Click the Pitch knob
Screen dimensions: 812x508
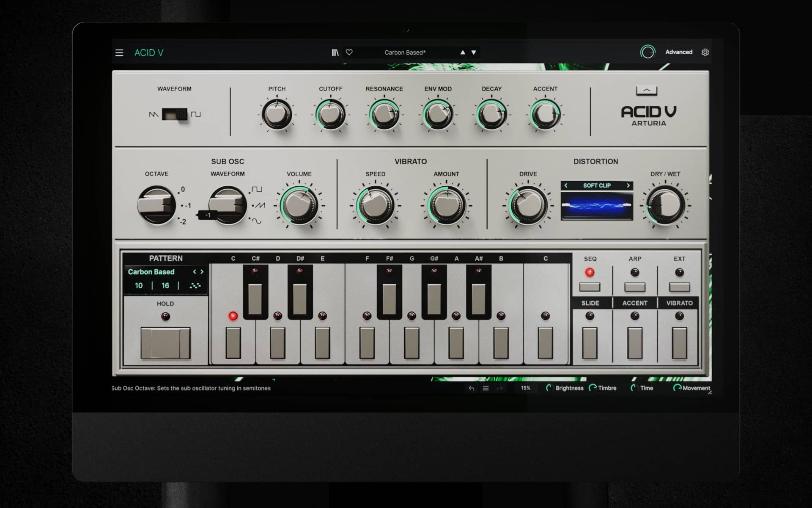point(277,114)
